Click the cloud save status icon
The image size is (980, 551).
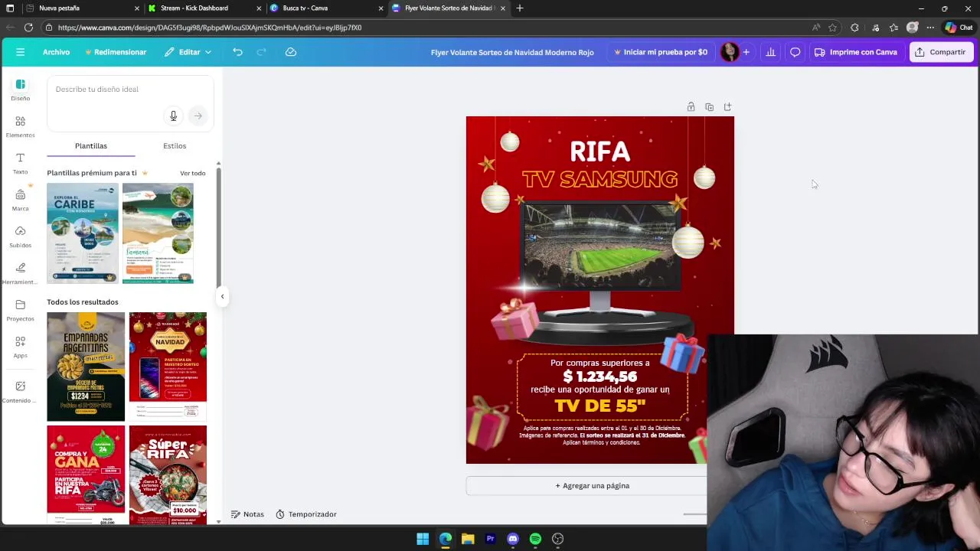pyautogui.click(x=291, y=52)
